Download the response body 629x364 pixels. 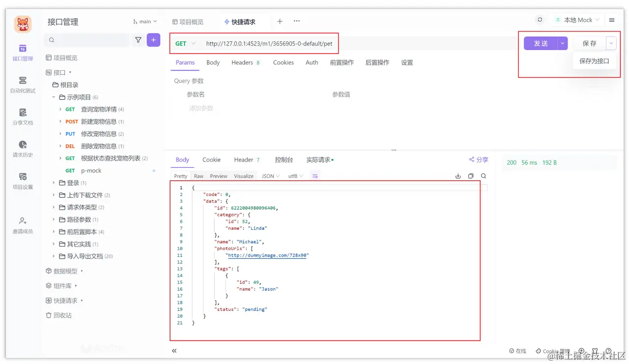458,176
